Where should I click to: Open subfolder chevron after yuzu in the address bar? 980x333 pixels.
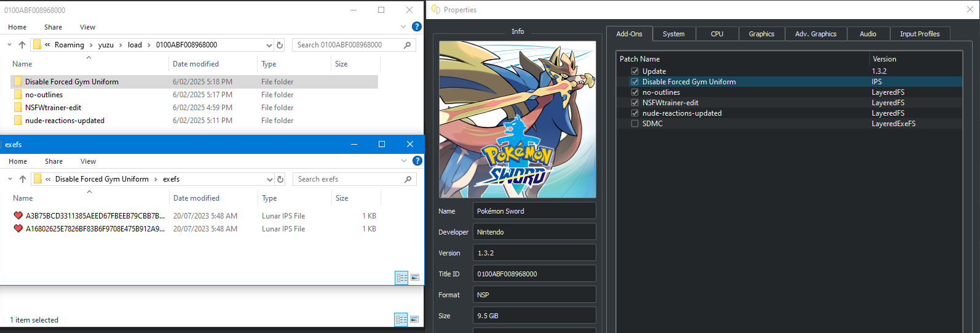pos(121,45)
